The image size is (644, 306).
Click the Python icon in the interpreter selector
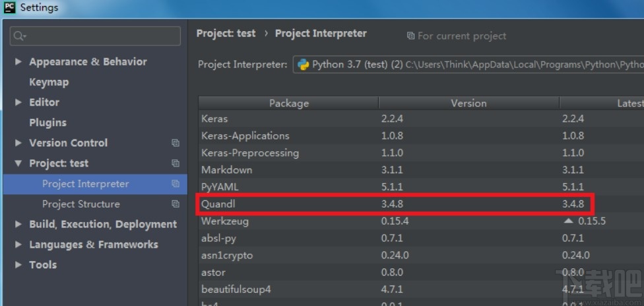(304, 65)
